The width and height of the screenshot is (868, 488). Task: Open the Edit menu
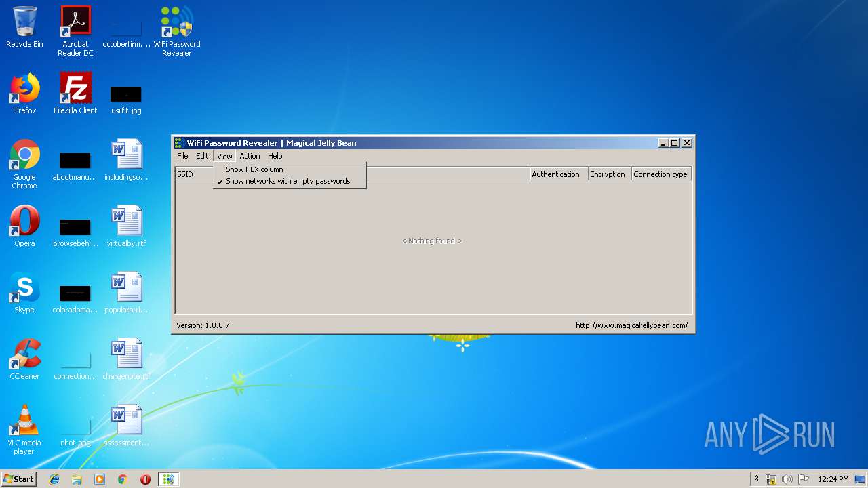(x=202, y=156)
